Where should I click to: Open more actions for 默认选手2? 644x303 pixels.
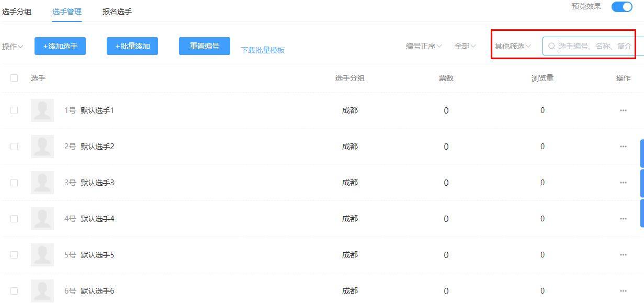(x=623, y=147)
